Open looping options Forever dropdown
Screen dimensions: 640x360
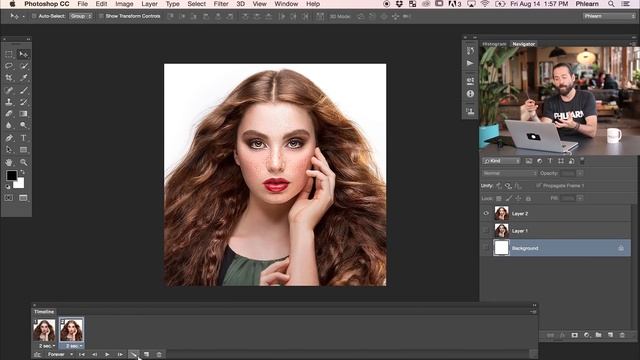coord(59,354)
